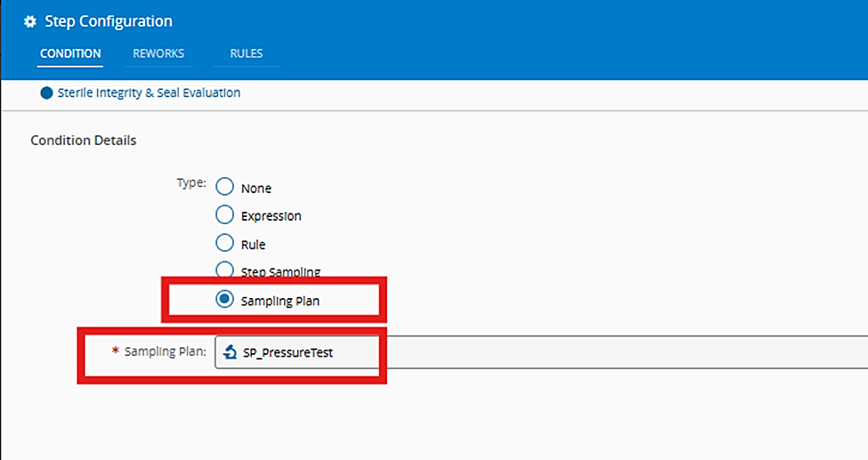Pick the Step Sampling radio circle

pyautogui.click(x=225, y=270)
